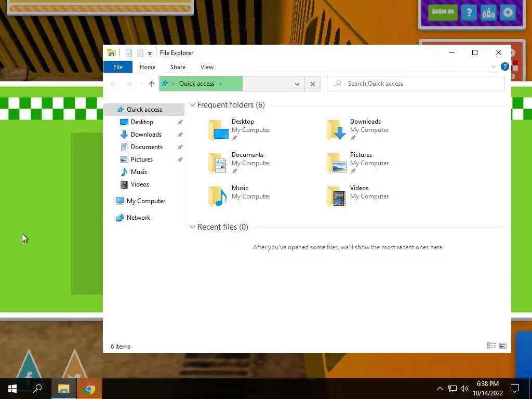Click the volume speaker tray icon
Image resolution: width=532 pixels, height=399 pixels.
(x=464, y=389)
